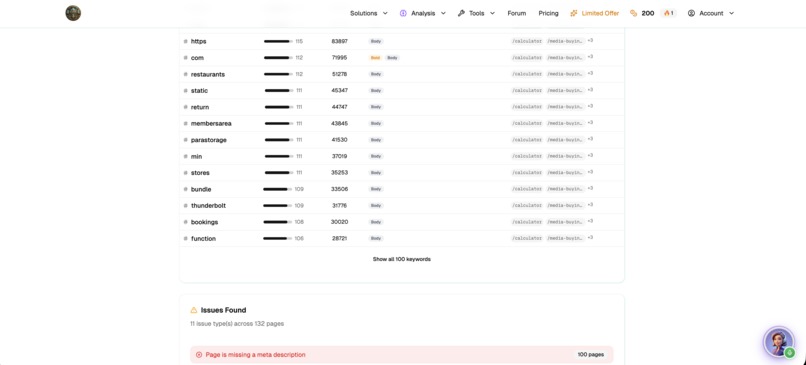Select the 'static' keyword
This screenshot has width=806, height=365.
click(199, 90)
